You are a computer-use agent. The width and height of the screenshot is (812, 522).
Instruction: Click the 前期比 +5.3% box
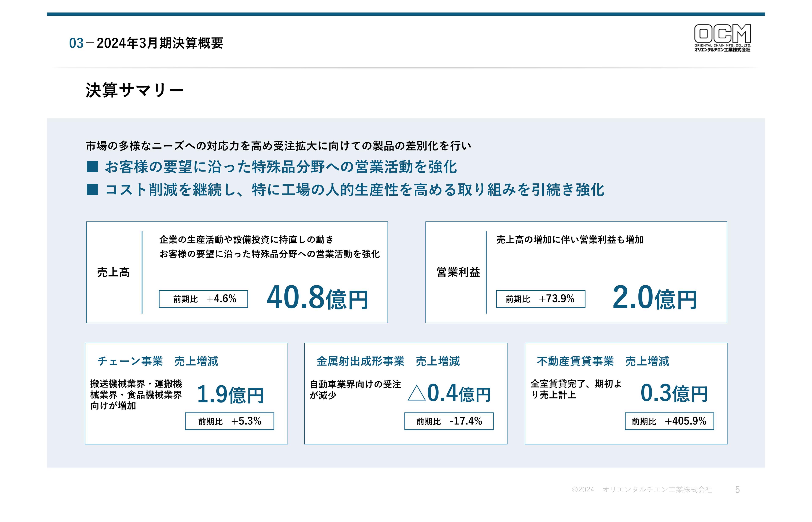[229, 421]
